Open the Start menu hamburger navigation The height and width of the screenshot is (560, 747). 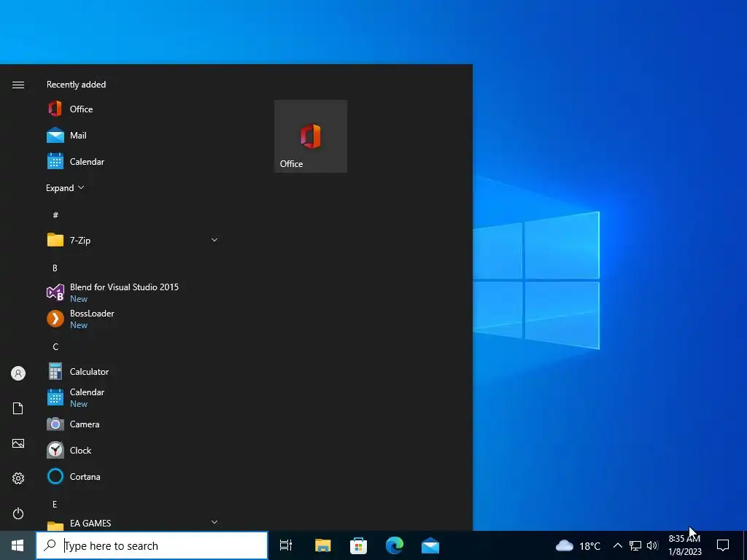pos(18,85)
